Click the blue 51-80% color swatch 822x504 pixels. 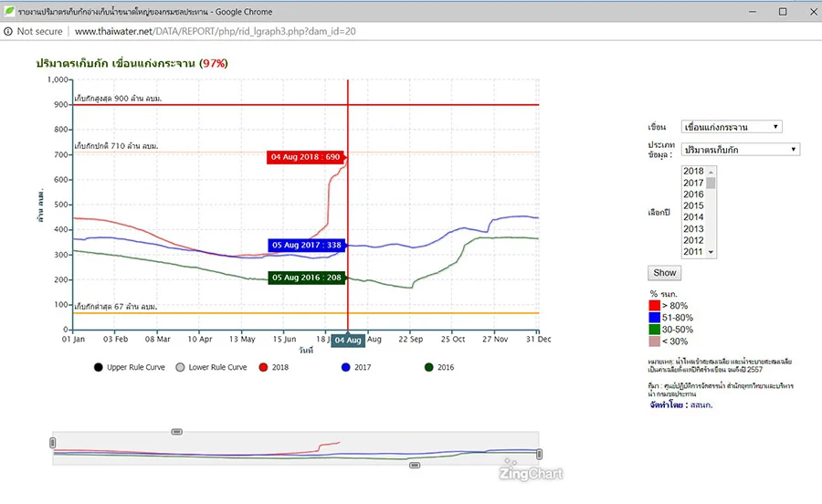point(654,318)
